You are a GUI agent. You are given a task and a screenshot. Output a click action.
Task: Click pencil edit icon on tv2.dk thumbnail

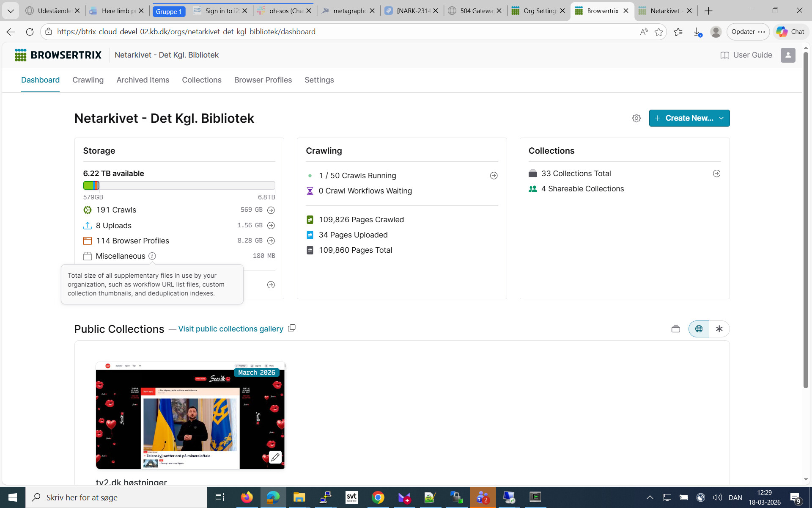pyautogui.click(x=275, y=457)
